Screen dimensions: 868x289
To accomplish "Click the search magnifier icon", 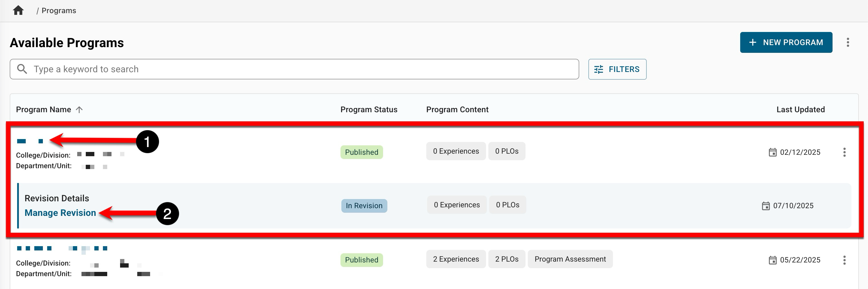I will [x=22, y=69].
